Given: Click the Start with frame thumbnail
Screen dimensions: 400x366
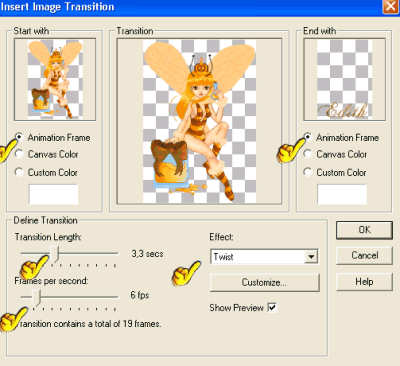Looking at the screenshot, I should point(55,79).
